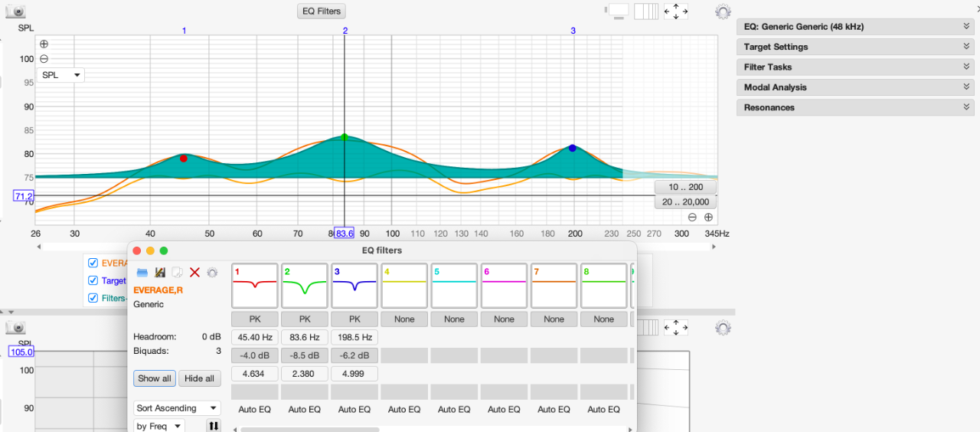Zoom out horizontally with the bottom-right minus icon
980x432 pixels.
692,218
